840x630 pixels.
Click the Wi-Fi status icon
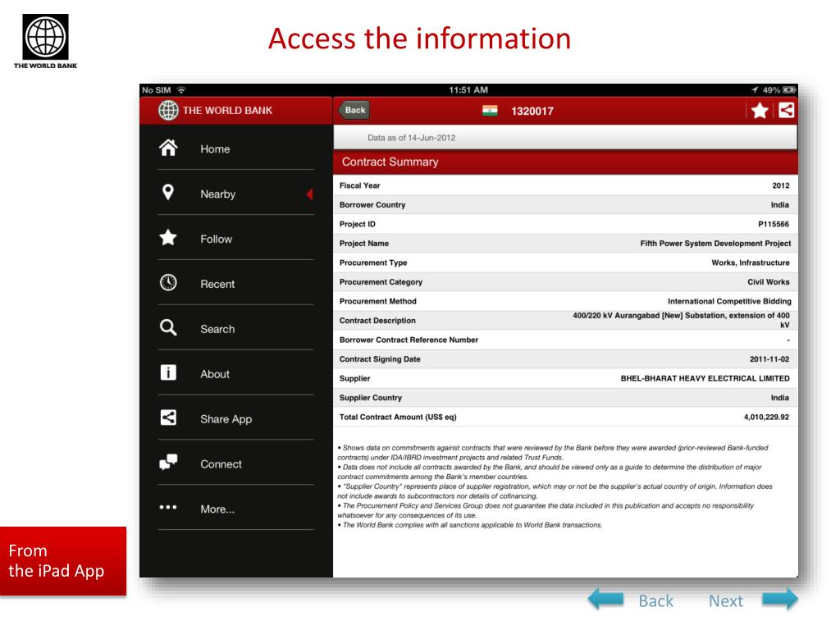click(x=181, y=90)
